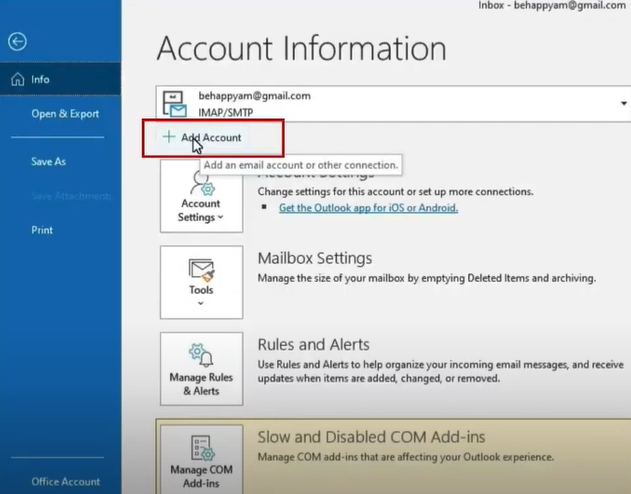
Task: Click the Account Settings person-gear icon
Action: [x=202, y=184]
